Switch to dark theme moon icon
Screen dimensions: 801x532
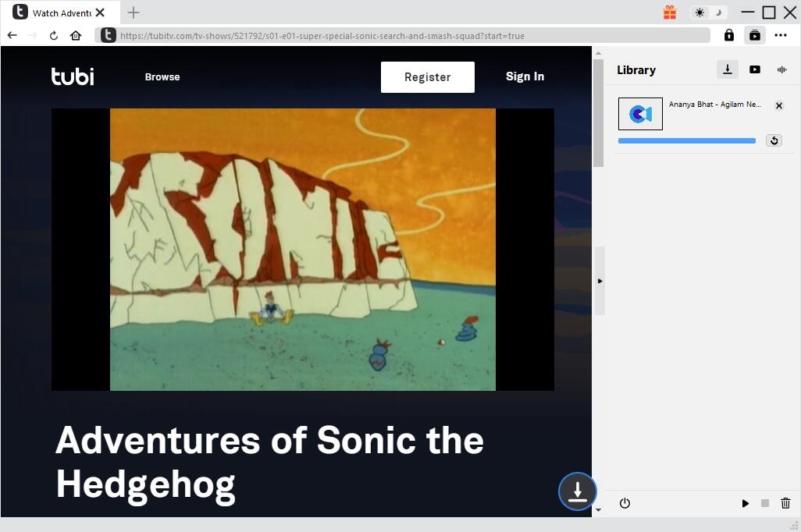(718, 12)
